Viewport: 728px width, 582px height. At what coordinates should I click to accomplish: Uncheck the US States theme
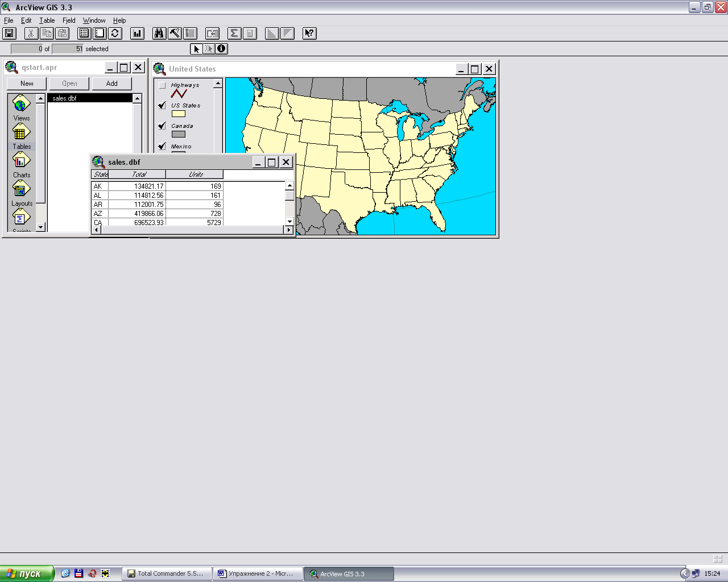pyautogui.click(x=162, y=106)
